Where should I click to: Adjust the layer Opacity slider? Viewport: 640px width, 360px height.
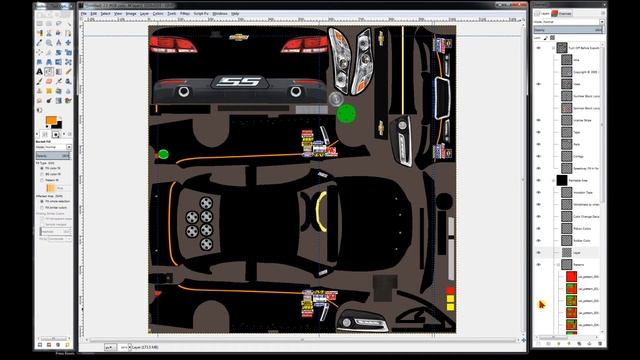pyautogui.click(x=568, y=30)
